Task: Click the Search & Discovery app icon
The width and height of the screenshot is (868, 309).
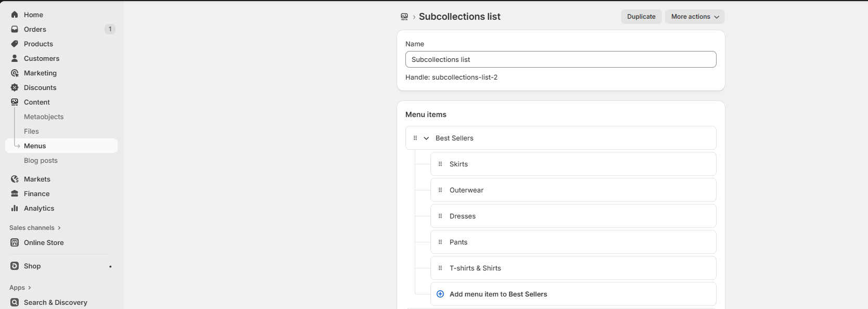Action: (15, 302)
